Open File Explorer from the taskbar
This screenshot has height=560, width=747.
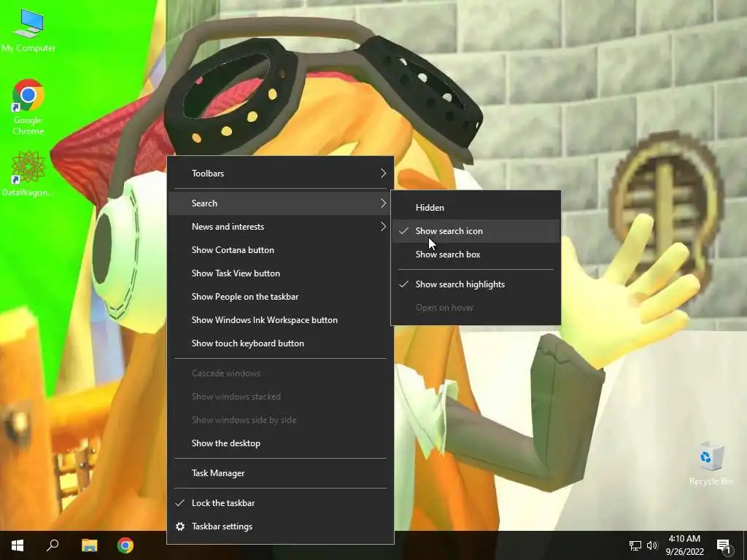tap(89, 545)
